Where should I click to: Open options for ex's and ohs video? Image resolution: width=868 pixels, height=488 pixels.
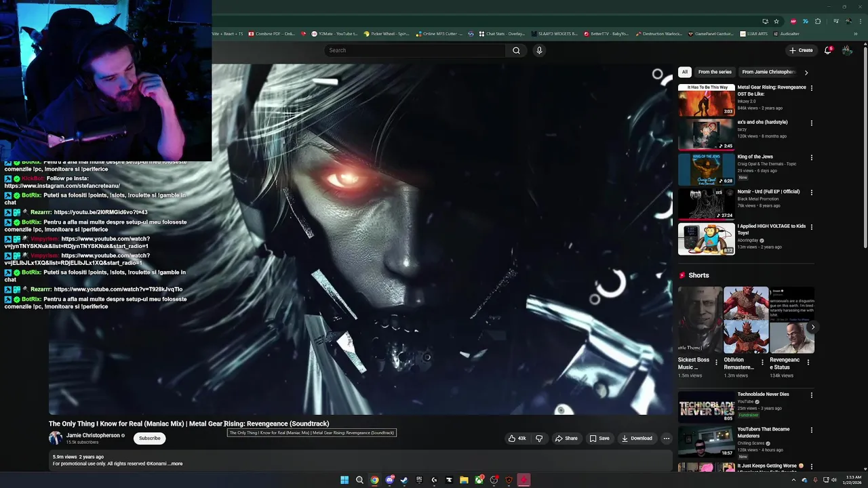point(811,123)
